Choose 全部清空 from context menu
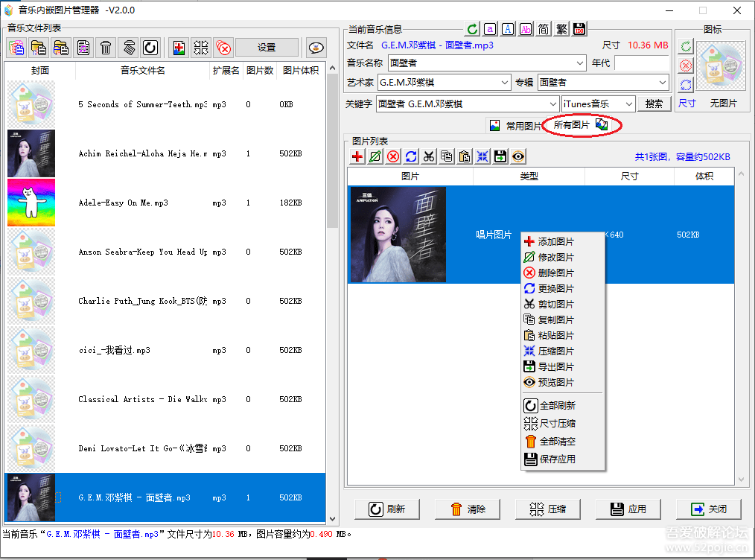This screenshot has height=560, width=755. point(562,442)
